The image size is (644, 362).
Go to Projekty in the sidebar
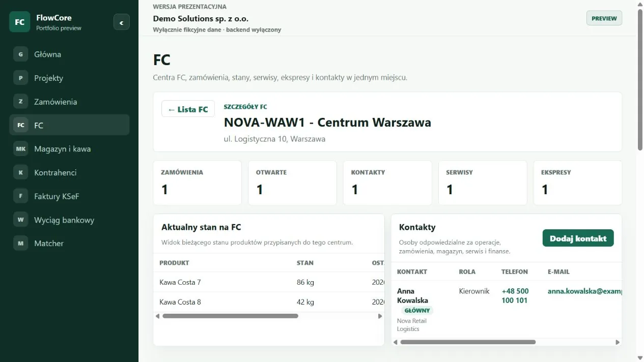click(x=69, y=78)
